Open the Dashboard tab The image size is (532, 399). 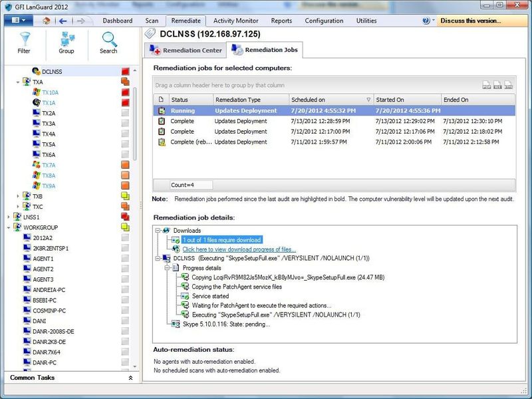pyautogui.click(x=118, y=21)
